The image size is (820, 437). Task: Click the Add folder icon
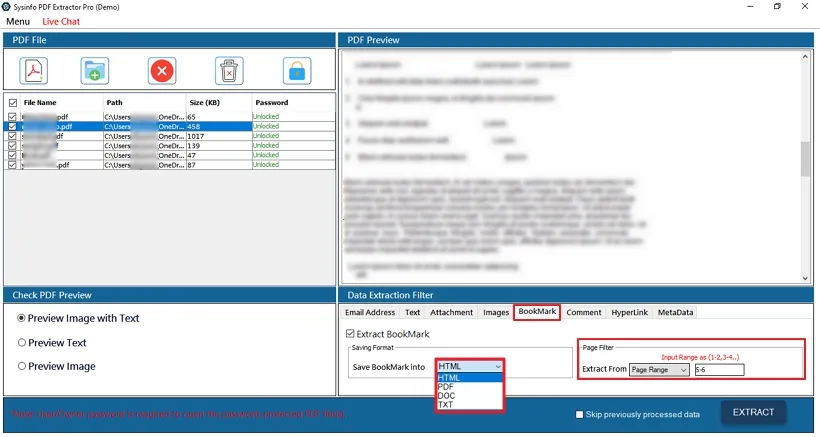(95, 71)
